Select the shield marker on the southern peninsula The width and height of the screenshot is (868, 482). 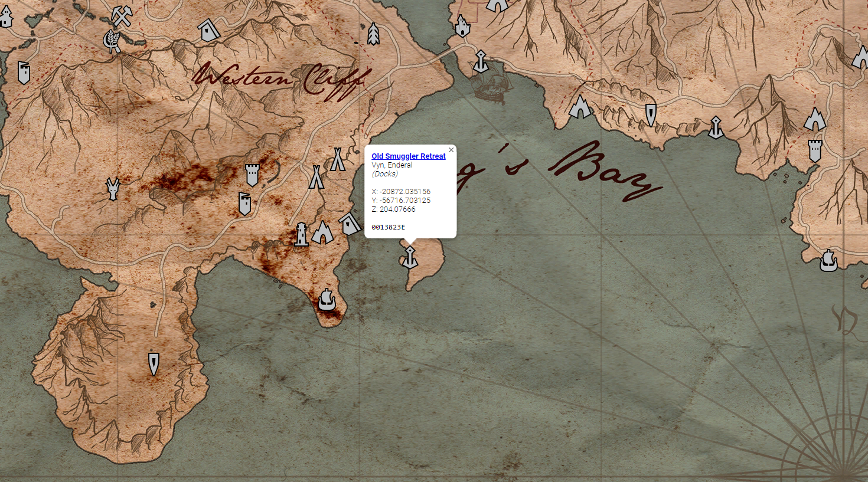154,364
